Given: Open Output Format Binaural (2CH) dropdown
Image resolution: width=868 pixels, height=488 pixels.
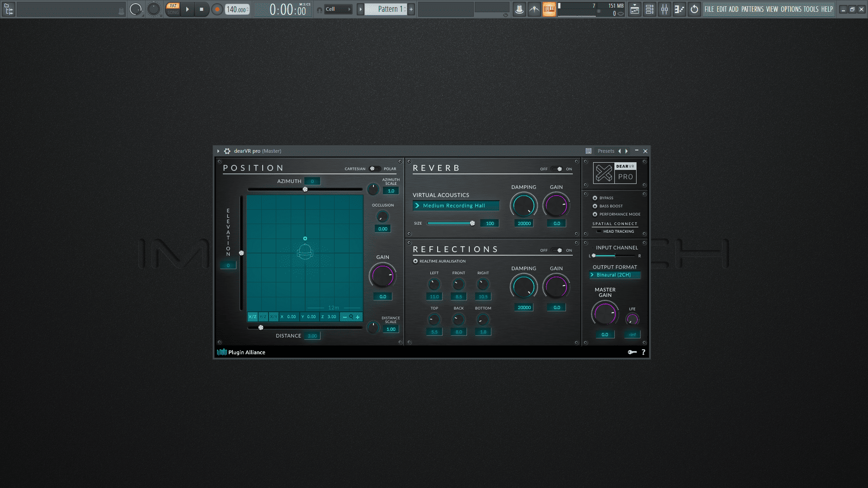Looking at the screenshot, I should coord(615,275).
